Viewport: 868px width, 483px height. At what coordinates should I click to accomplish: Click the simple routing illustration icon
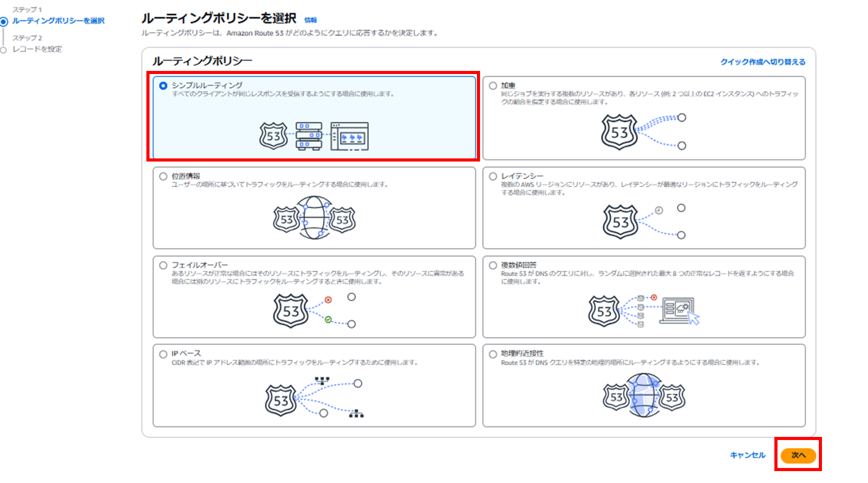tap(314, 136)
